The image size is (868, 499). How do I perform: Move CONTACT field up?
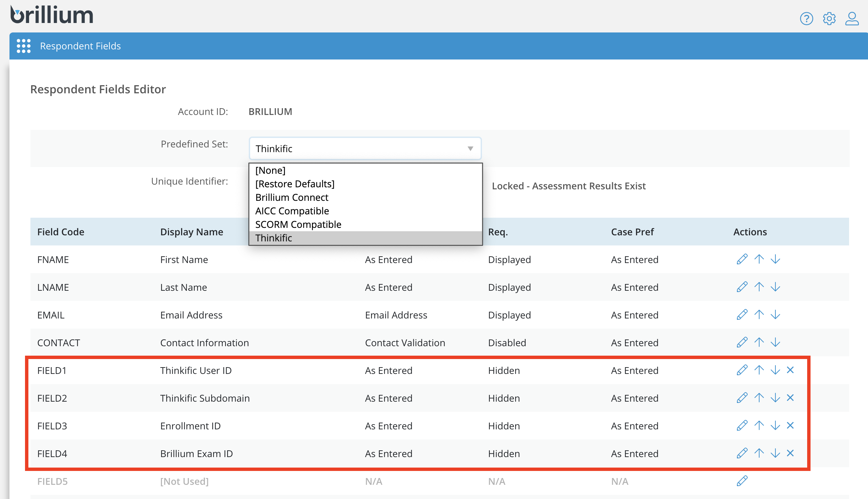[759, 342]
